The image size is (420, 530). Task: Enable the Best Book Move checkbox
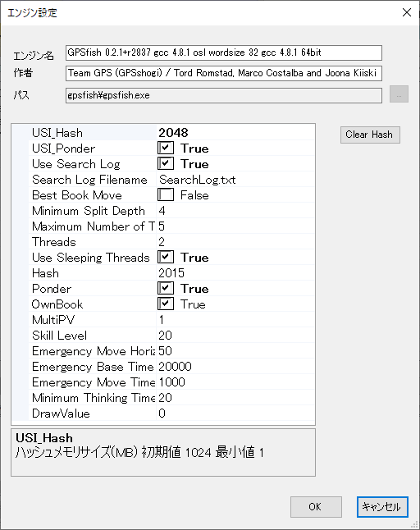(x=166, y=194)
